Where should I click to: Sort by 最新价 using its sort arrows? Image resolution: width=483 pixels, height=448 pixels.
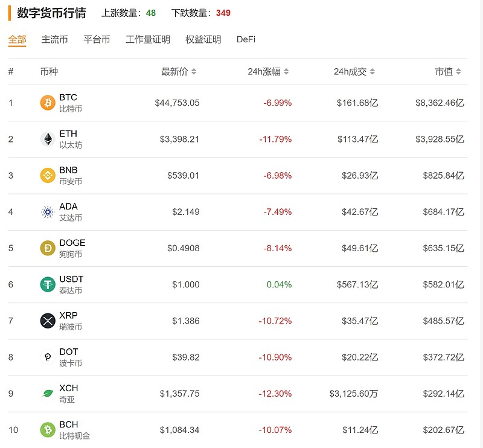pyautogui.click(x=194, y=72)
